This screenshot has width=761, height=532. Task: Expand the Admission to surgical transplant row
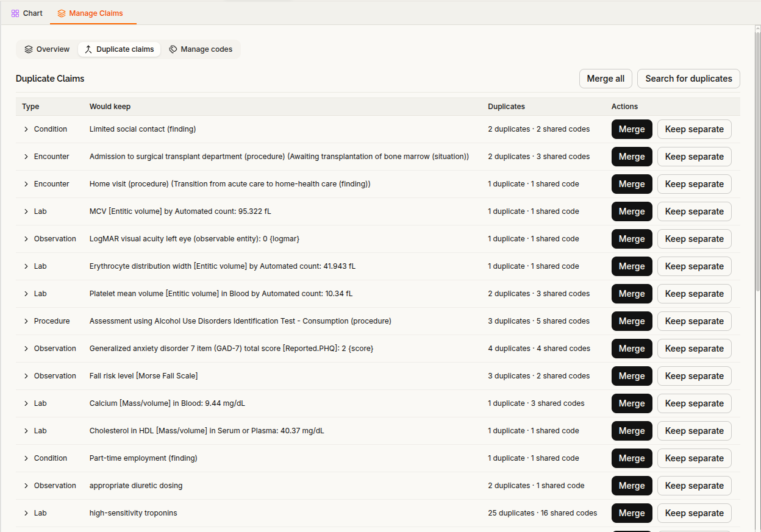tap(26, 157)
